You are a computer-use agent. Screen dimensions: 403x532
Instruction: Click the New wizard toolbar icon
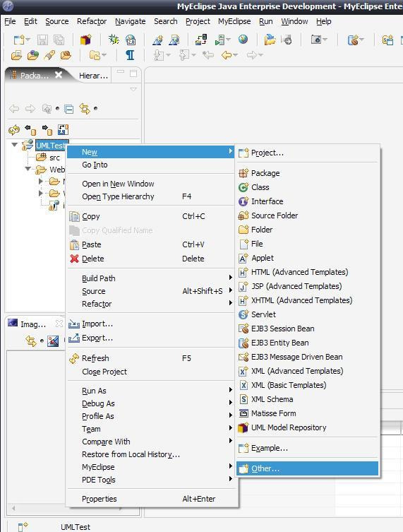coord(18,40)
